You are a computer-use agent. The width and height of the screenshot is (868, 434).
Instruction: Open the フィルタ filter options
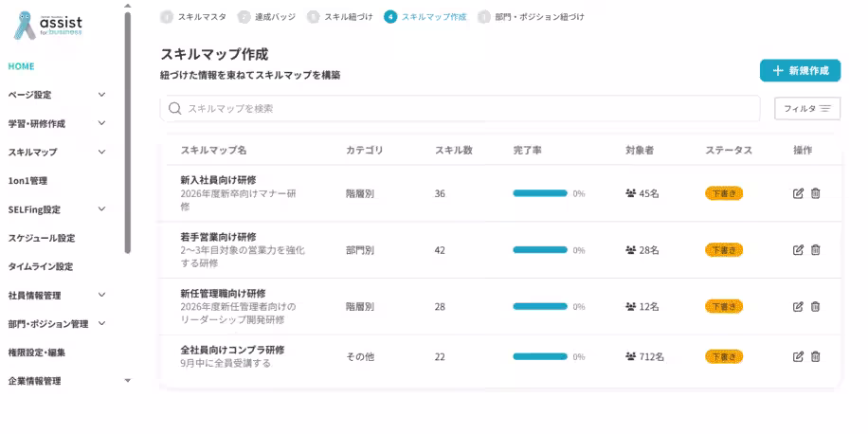point(807,109)
